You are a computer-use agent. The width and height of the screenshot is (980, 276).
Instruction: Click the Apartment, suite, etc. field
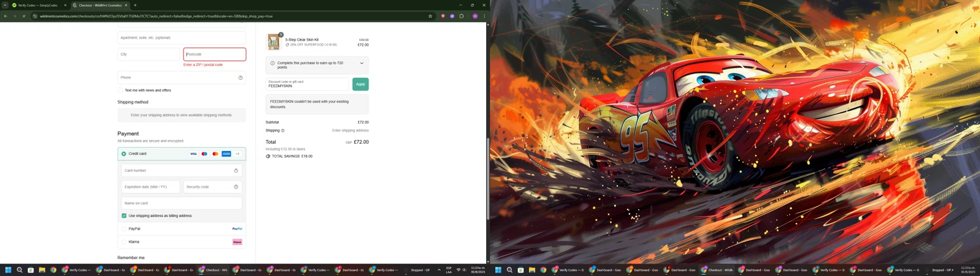tap(182, 37)
